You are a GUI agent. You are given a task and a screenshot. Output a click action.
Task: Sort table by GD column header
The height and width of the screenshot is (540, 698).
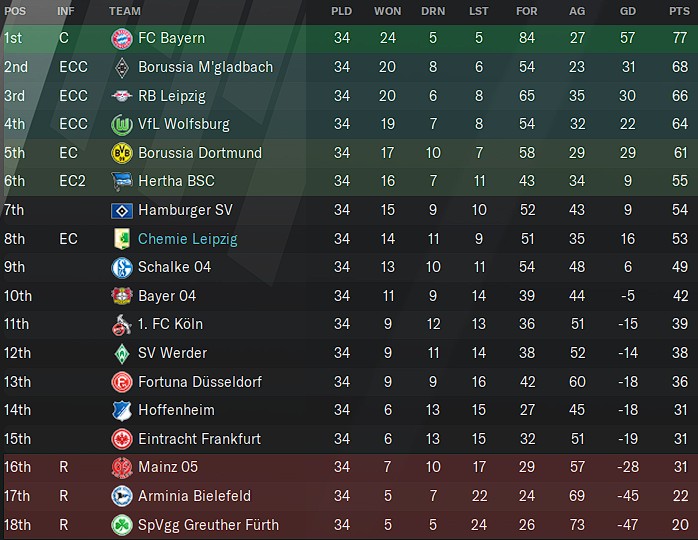coord(628,11)
